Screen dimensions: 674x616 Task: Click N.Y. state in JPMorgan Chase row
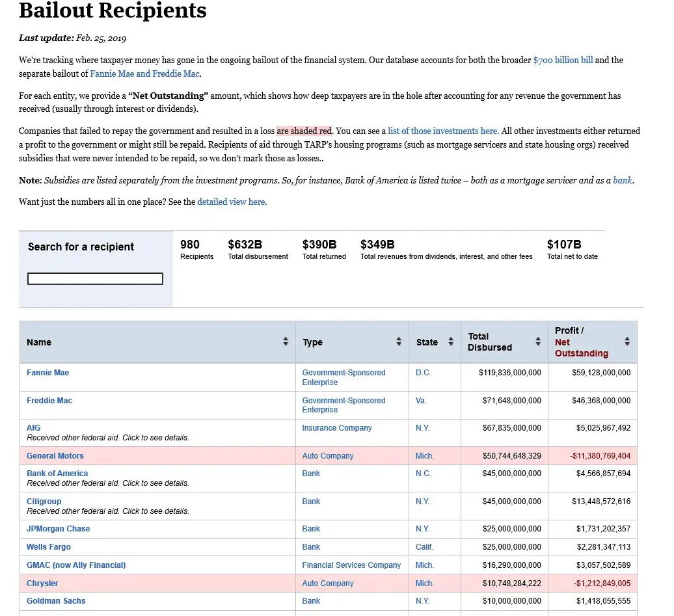pyautogui.click(x=422, y=529)
